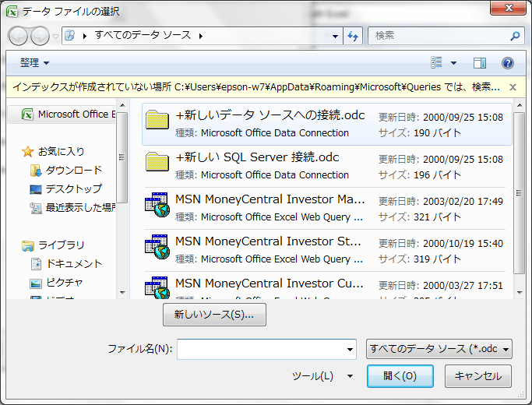The width and height of the screenshot is (532, 405).
Task: Open ピクチャ library
Action: click(65, 282)
